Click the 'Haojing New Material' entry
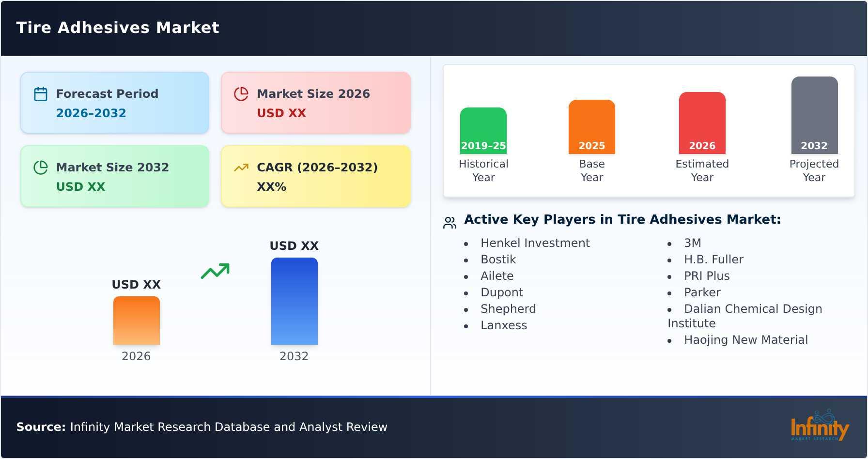868x459 pixels. click(x=746, y=340)
